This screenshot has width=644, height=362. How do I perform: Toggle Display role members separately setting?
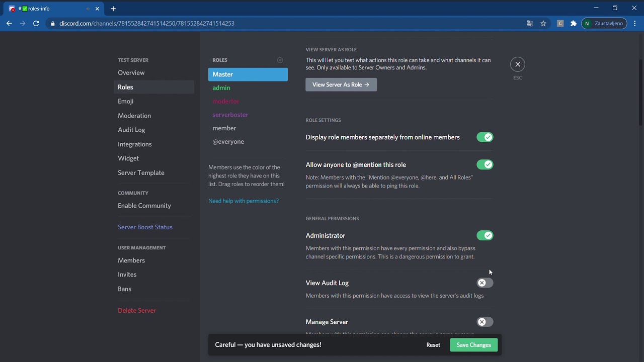point(485,137)
